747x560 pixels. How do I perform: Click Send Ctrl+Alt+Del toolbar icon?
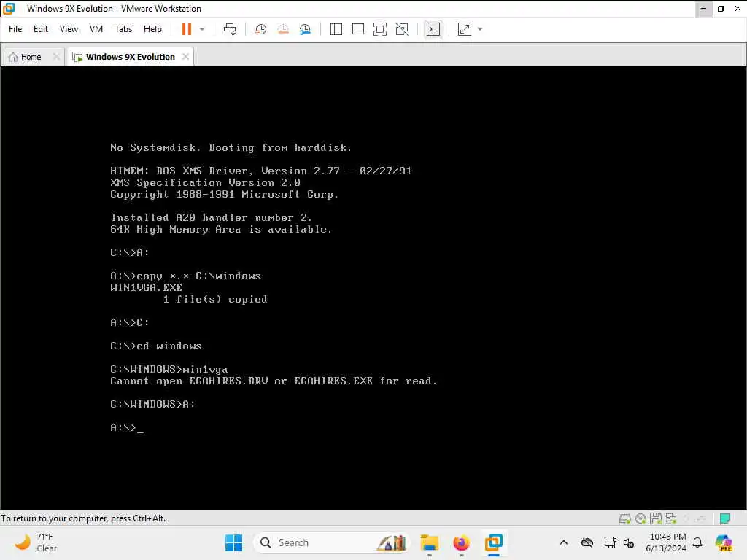click(x=230, y=29)
